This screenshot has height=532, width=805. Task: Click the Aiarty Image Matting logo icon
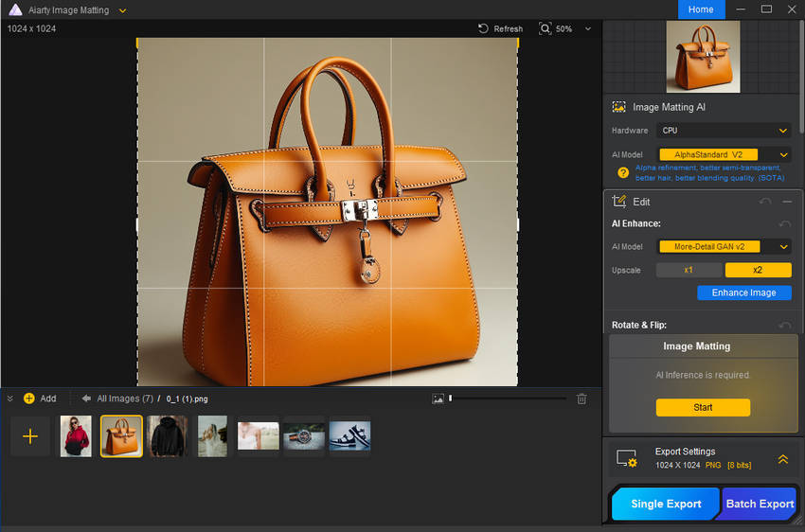[15, 9]
